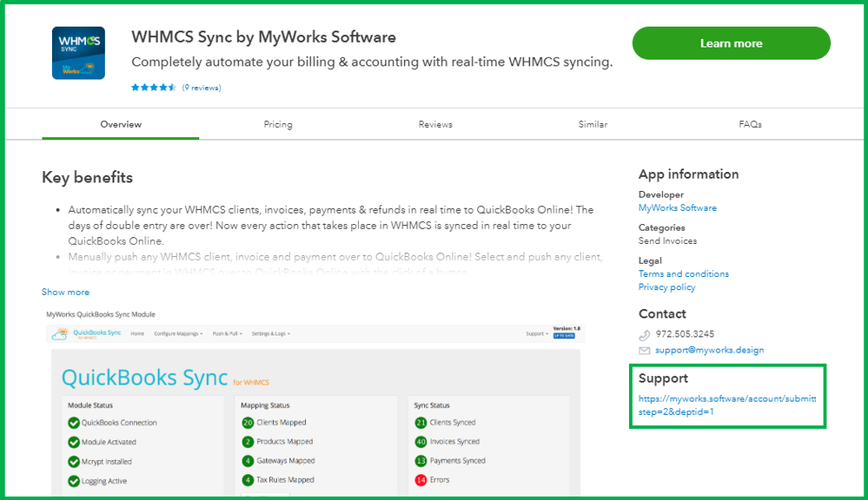This screenshot has height=500, width=868.
Task: Click the Up To Date version badge
Action: (564, 336)
